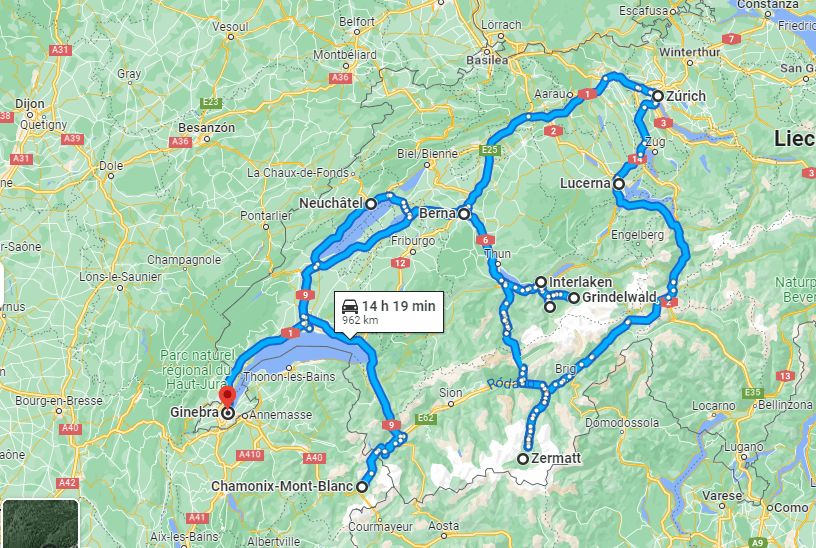This screenshot has height=548, width=816.
Task: Click the Zermatt waypoint circle
Action: pos(522,459)
